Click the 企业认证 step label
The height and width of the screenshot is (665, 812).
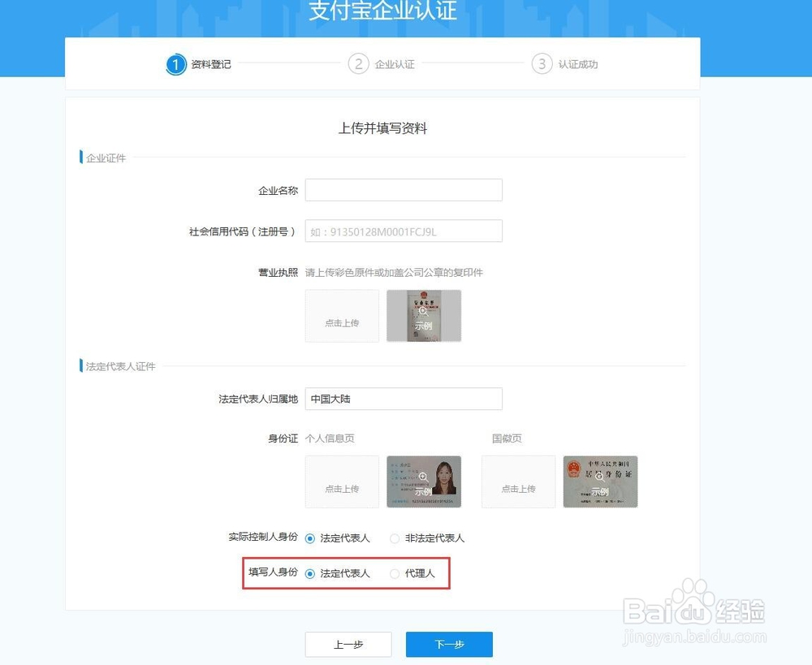coord(395,64)
